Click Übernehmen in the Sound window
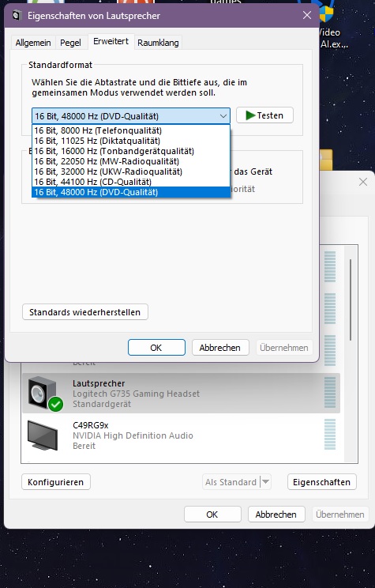Viewport: 375px width, 588px height. (x=340, y=514)
